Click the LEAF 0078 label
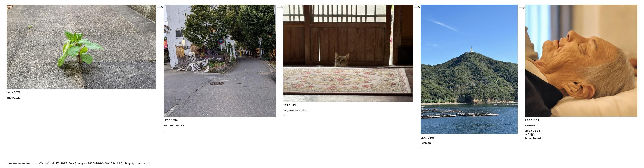Viewport: 644px width, 168px height. tap(13, 93)
